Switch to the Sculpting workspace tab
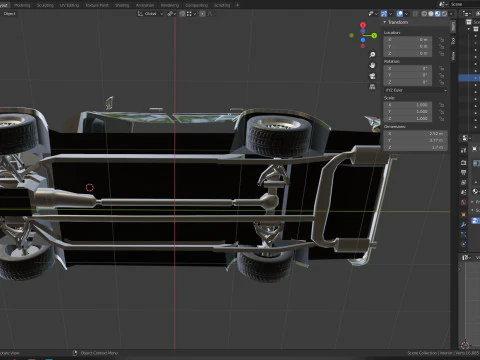Screen dimensions: 480x360 45,5
